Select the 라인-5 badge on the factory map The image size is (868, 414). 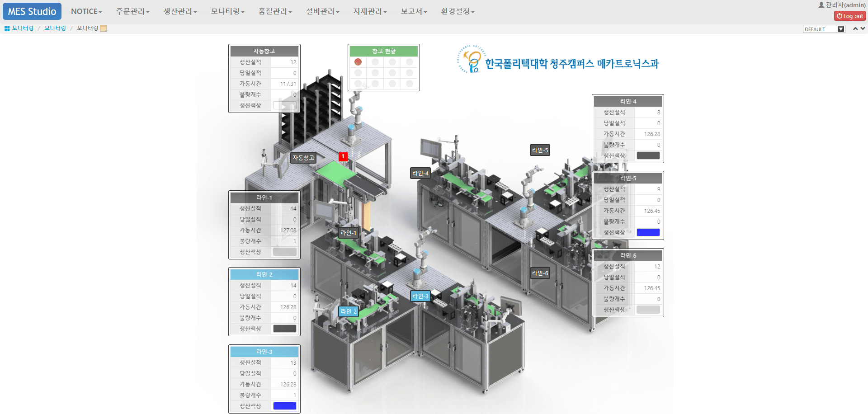[x=540, y=150]
